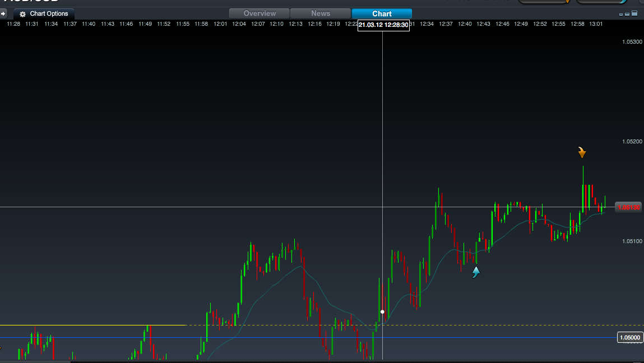The image size is (644, 363).
Task: Click the 13:01 time axis label
Action: [x=596, y=24]
